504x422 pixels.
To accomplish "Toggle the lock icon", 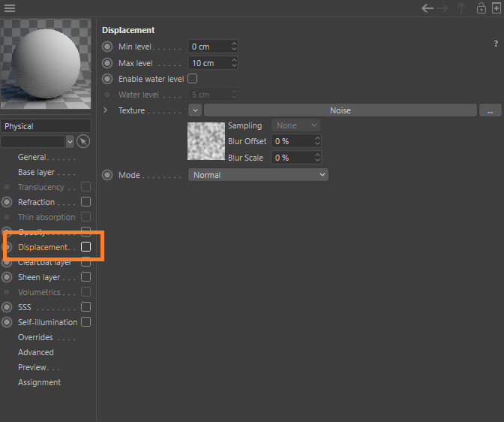I will (481, 8).
